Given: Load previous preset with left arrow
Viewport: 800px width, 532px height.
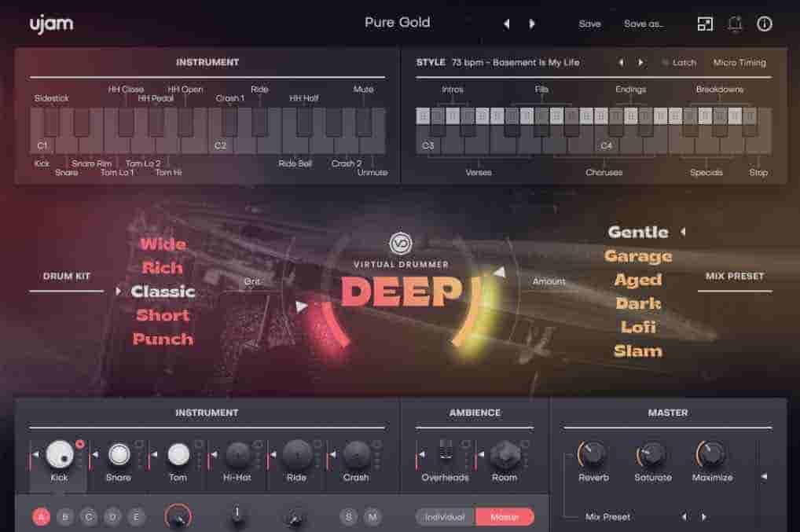Looking at the screenshot, I should [506, 24].
